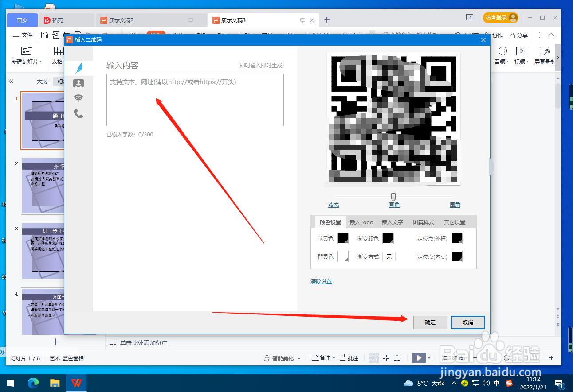Image resolution: width=573 pixels, height=392 pixels.
Task: Expand the 新建幻灯片 dropdown arrow
Action: point(40,62)
